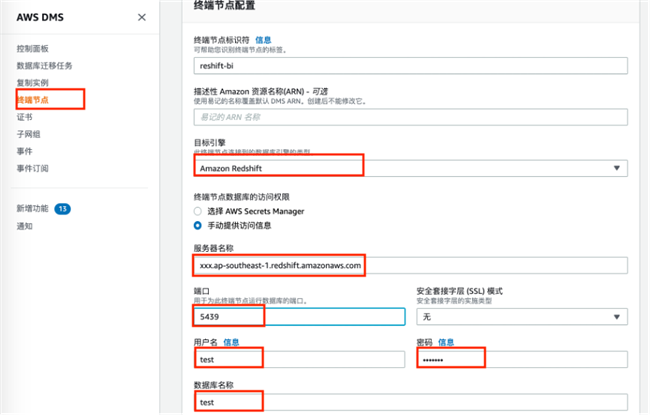The image size is (650, 415).
Task: Click the 13 new features badge
Action: pyautogui.click(x=63, y=209)
